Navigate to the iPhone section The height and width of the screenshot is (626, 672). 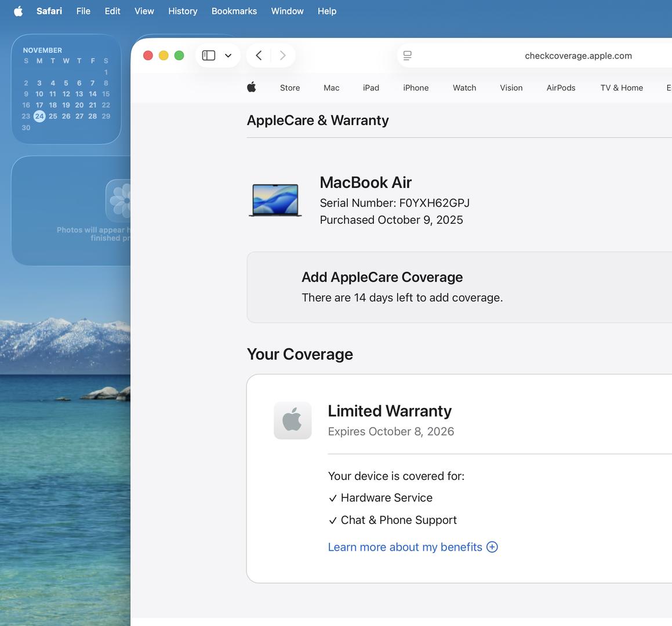pos(416,88)
